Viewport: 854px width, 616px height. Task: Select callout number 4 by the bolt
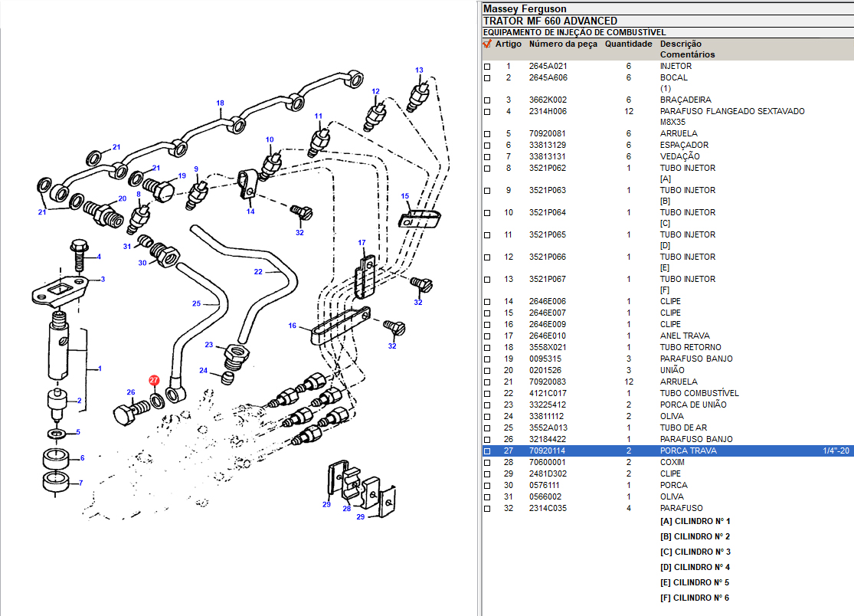click(99, 257)
